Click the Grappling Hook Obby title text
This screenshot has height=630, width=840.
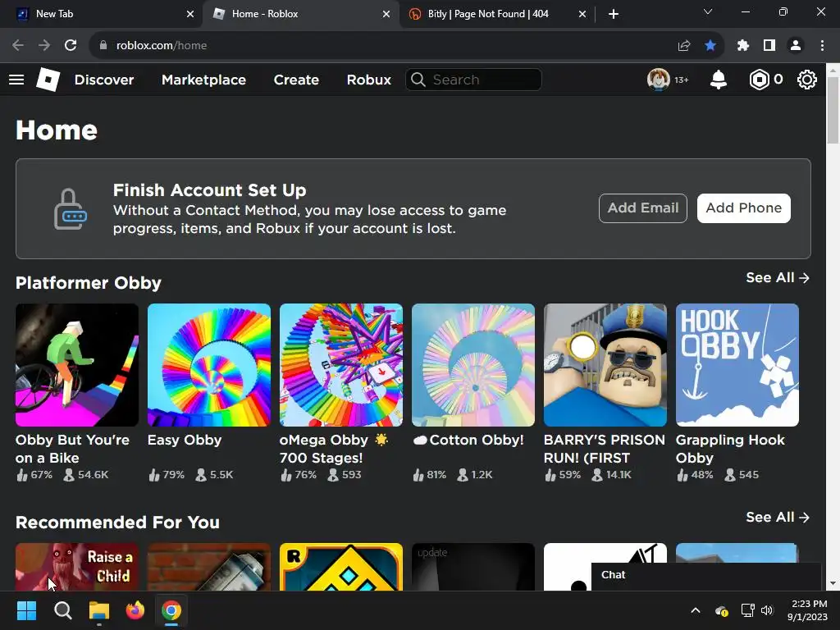[730, 449]
